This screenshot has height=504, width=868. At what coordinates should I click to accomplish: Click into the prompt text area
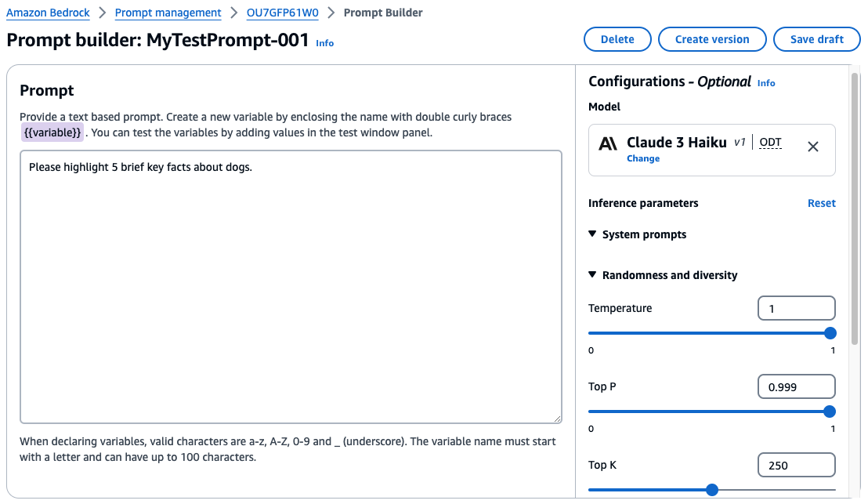pyautogui.click(x=291, y=287)
